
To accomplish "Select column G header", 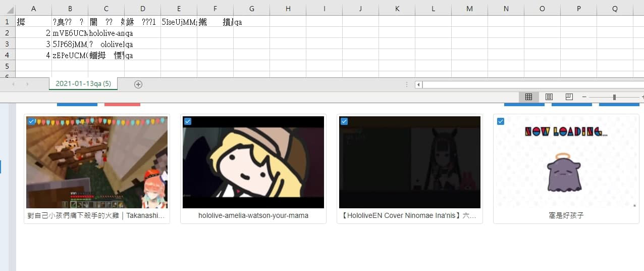I will tap(251, 9).
